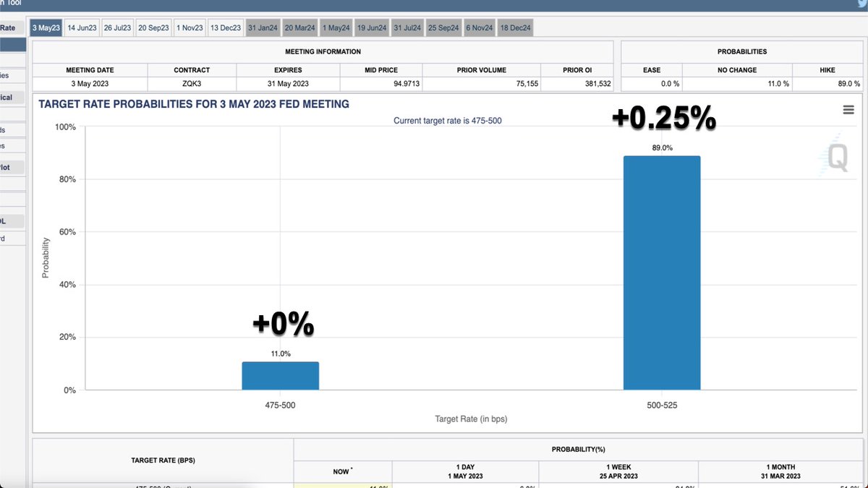Click the 'Current target rate is 475-500' subtitle

(447, 121)
